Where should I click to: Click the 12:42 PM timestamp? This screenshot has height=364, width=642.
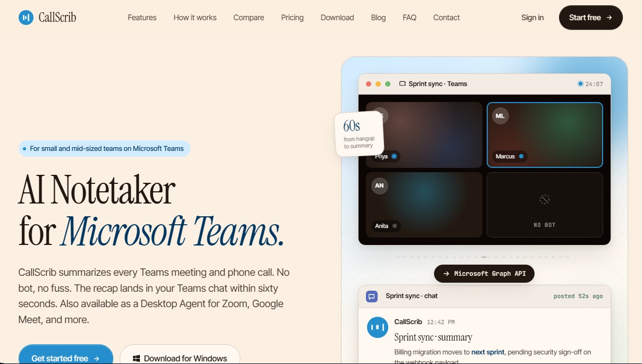point(440,322)
